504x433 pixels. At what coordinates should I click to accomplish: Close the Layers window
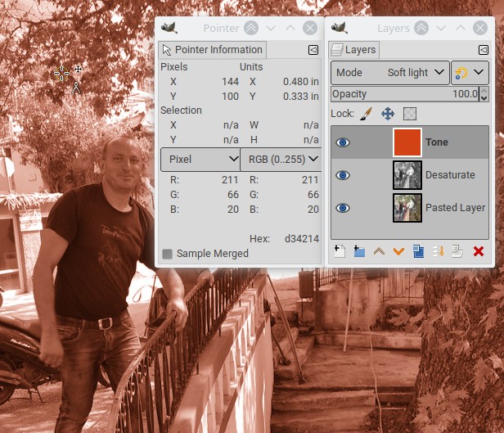point(480,28)
